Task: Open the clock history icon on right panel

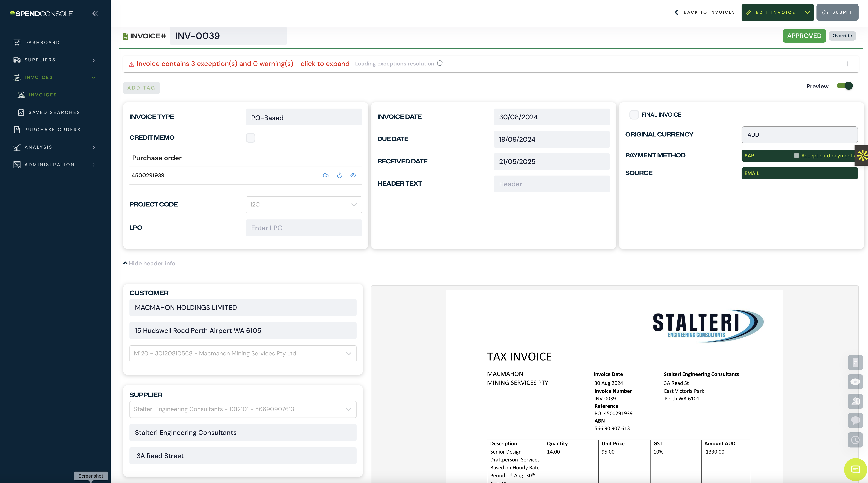Action: point(855,440)
